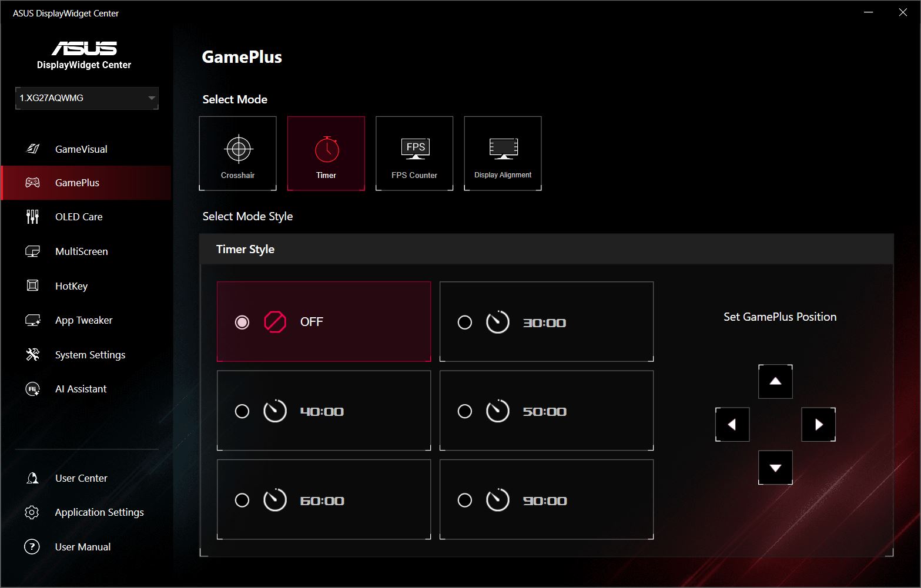
Task: Click the timer icon beside 50:00
Action: (497, 411)
